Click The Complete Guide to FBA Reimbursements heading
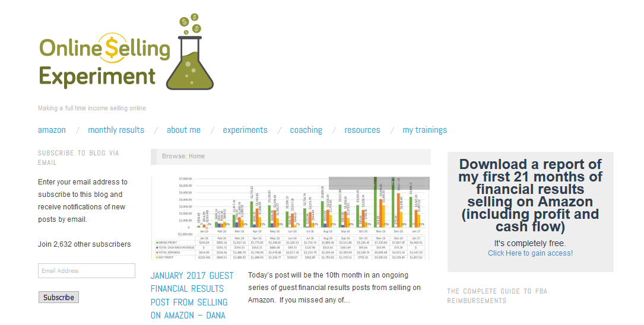The image size is (644, 325). click(489, 296)
